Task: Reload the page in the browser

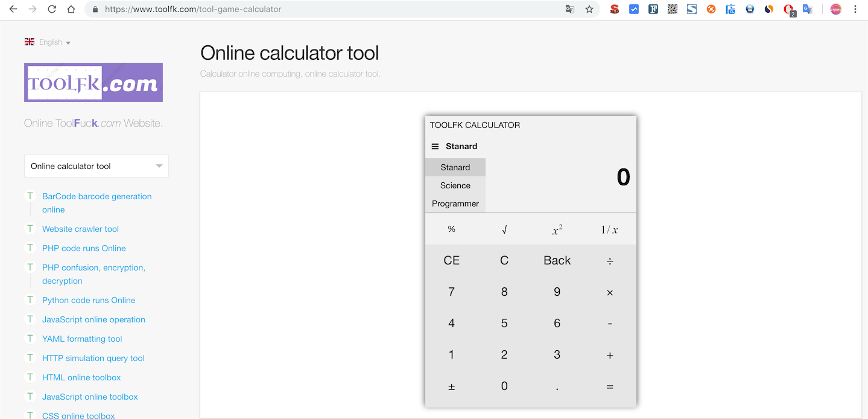Action: [x=52, y=9]
